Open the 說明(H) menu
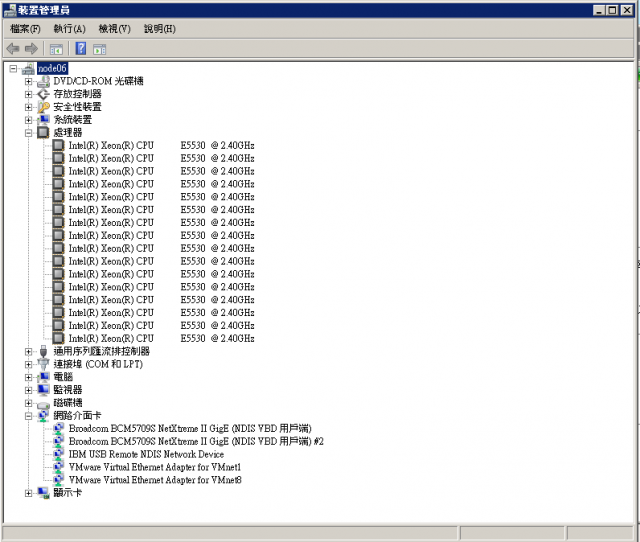This screenshot has width=640, height=542. click(160, 29)
